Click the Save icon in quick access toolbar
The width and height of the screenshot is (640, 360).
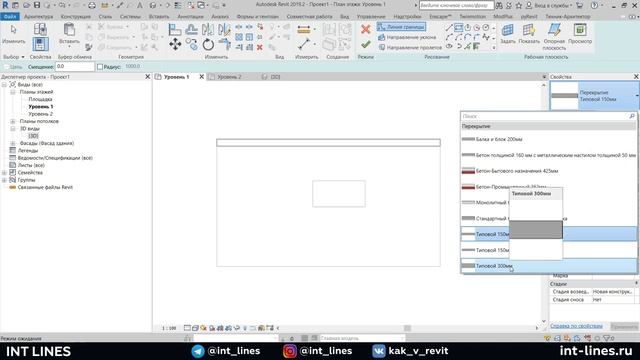pyautogui.click(x=37, y=5)
